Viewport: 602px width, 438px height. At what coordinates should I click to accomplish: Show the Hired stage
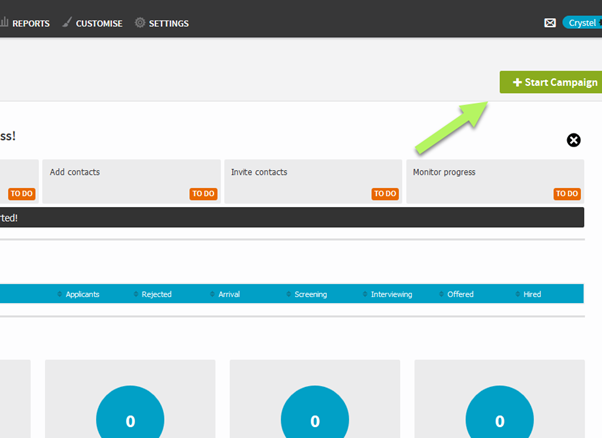[x=532, y=295]
